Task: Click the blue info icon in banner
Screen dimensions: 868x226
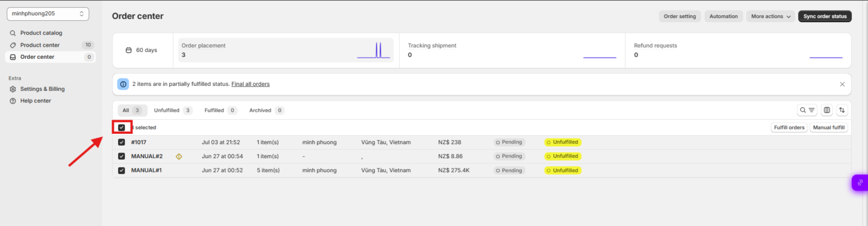Action: (123, 84)
